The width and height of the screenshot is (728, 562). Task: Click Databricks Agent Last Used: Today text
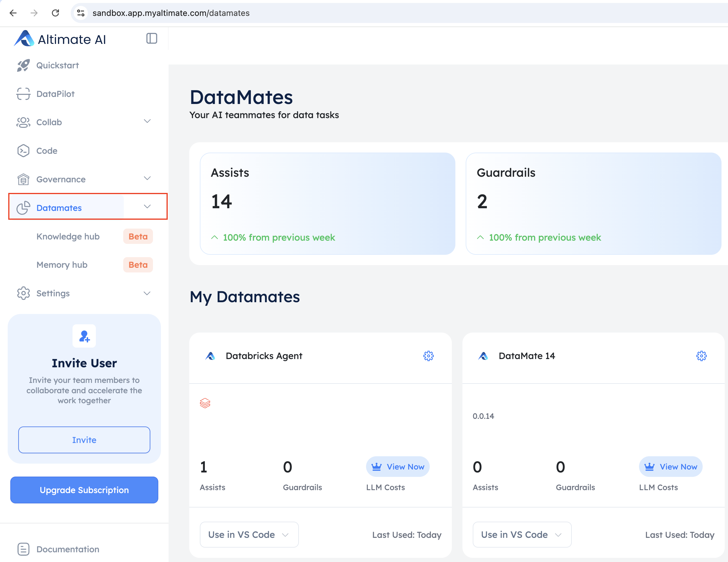[x=407, y=535]
